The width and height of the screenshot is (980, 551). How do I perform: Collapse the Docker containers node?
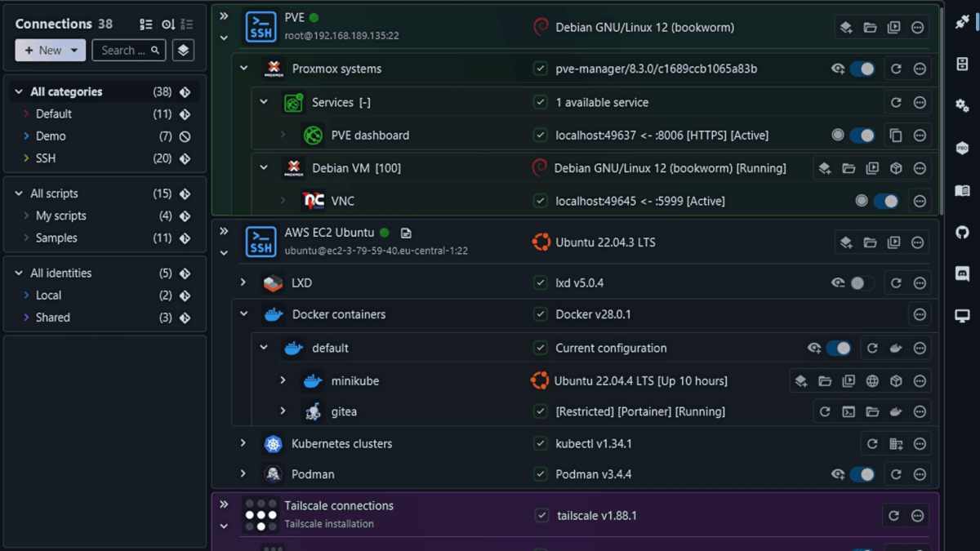point(243,314)
